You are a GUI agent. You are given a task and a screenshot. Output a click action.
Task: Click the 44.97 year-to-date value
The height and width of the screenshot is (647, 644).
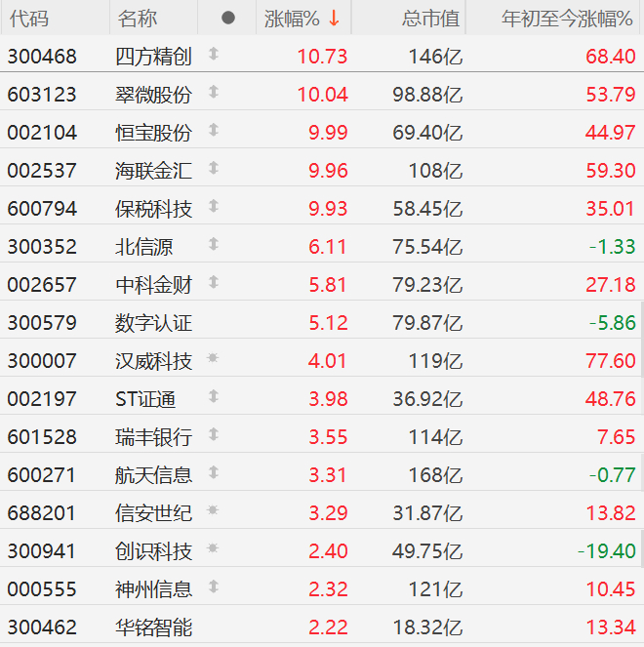point(610,133)
